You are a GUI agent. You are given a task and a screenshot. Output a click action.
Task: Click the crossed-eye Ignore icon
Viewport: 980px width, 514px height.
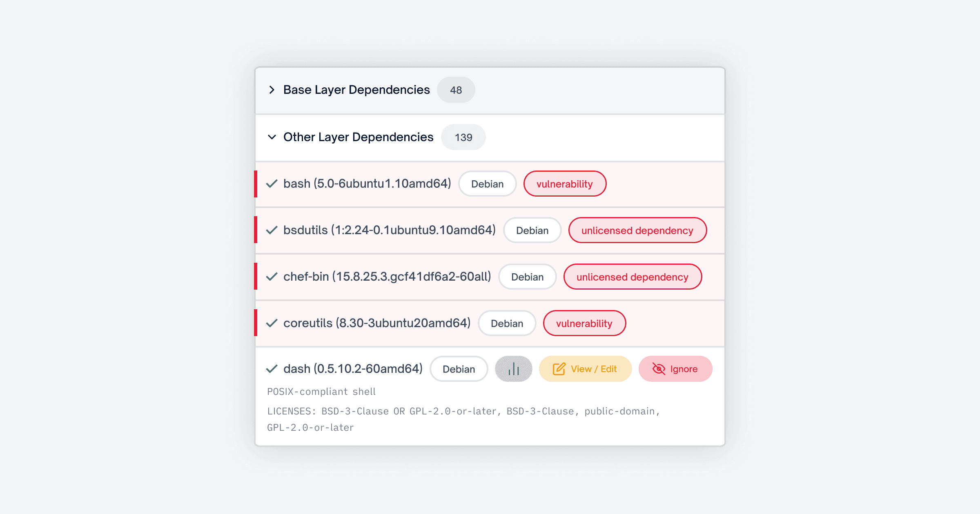pyautogui.click(x=659, y=369)
